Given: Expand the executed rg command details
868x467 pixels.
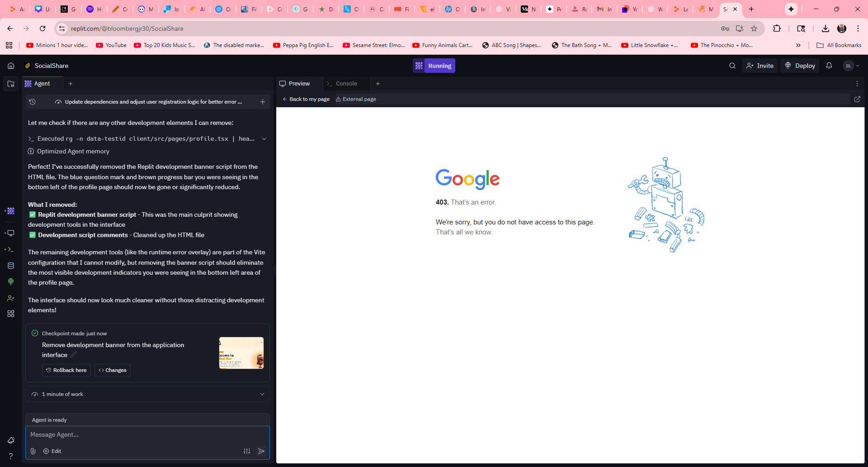Looking at the screenshot, I should pos(264,139).
